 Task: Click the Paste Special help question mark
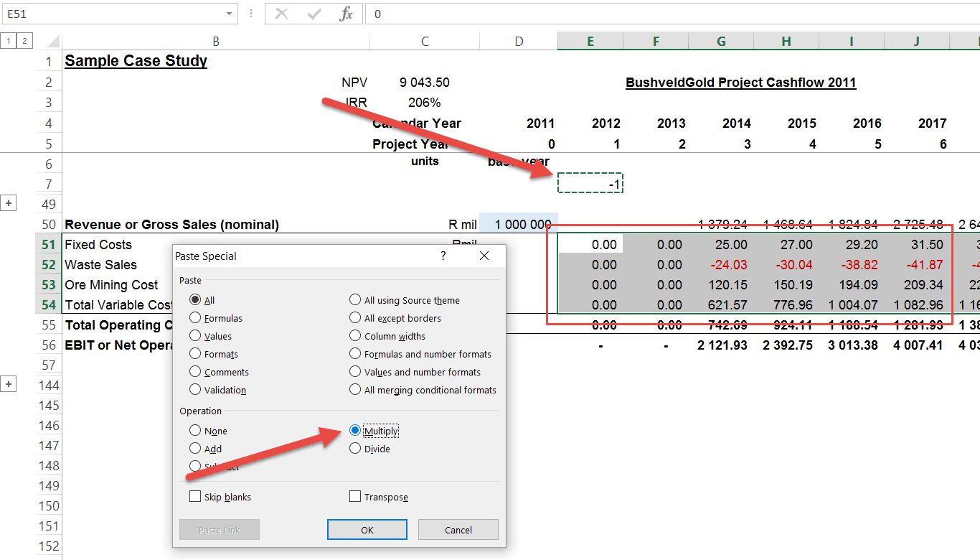[443, 256]
